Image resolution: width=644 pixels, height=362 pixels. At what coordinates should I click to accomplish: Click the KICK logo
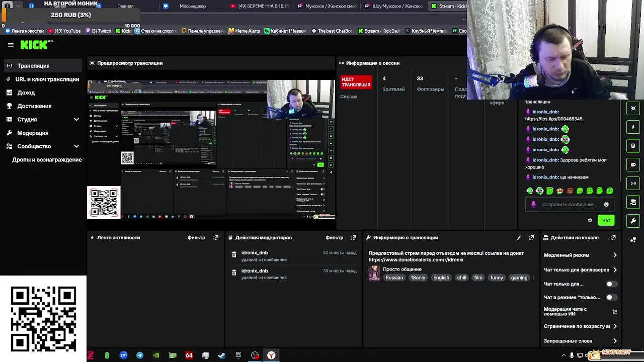tap(36, 45)
